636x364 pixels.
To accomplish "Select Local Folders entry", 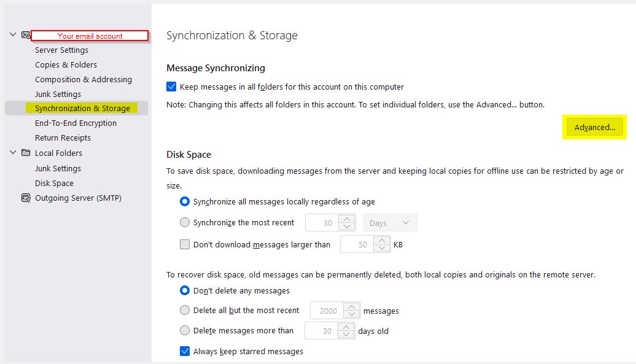I will [x=58, y=153].
